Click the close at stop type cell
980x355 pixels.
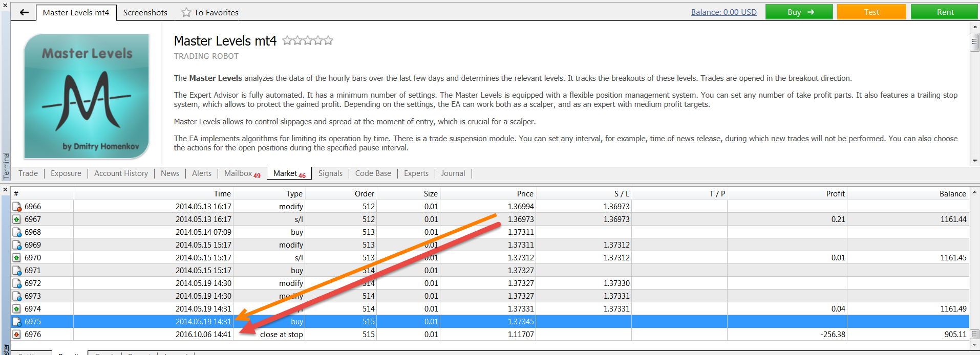(281, 335)
